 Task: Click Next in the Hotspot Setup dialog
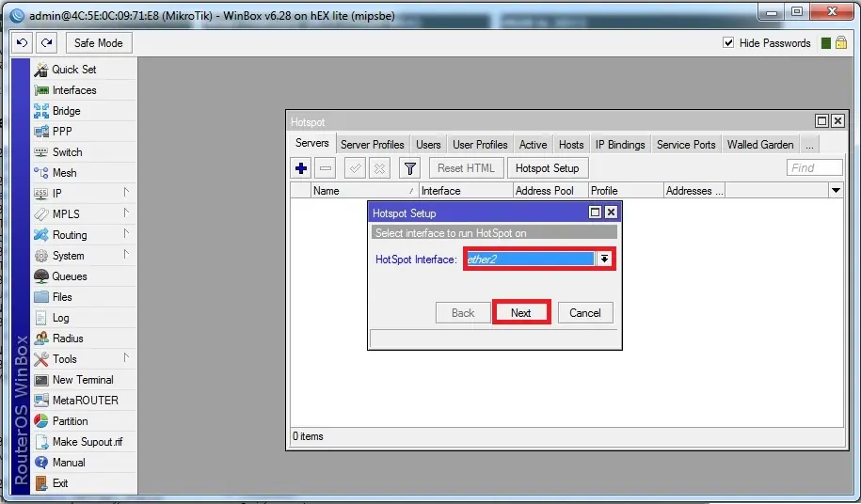[x=521, y=312]
